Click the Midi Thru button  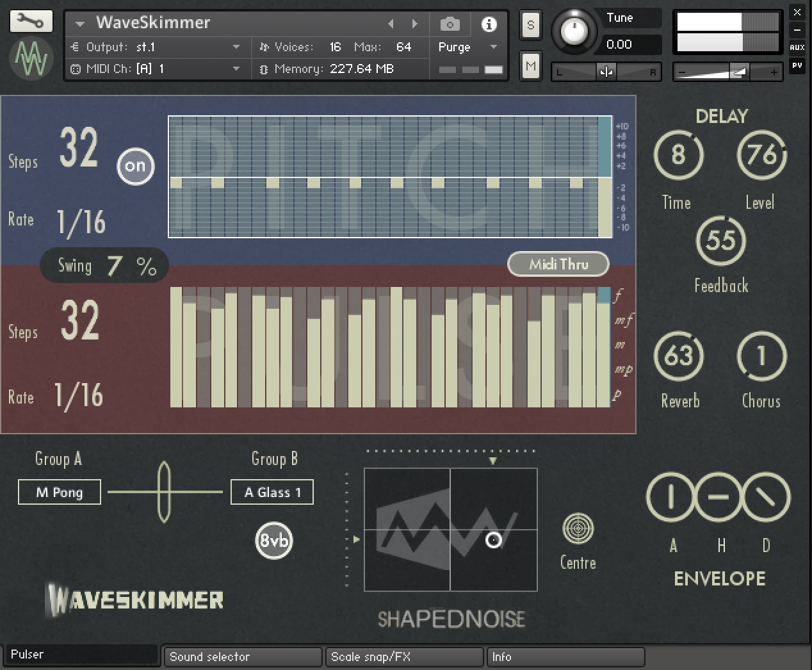point(558,264)
